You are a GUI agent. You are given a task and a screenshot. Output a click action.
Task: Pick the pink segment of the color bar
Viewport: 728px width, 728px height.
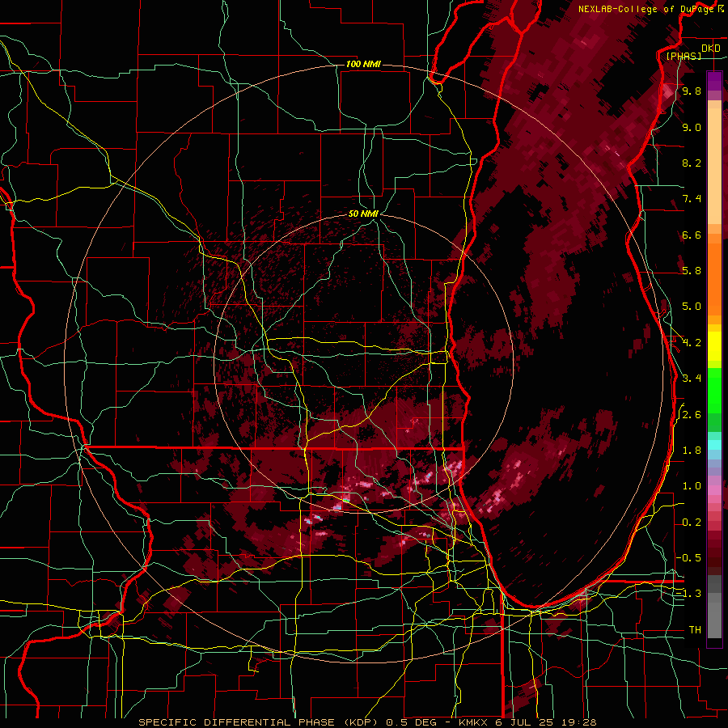[x=714, y=490]
